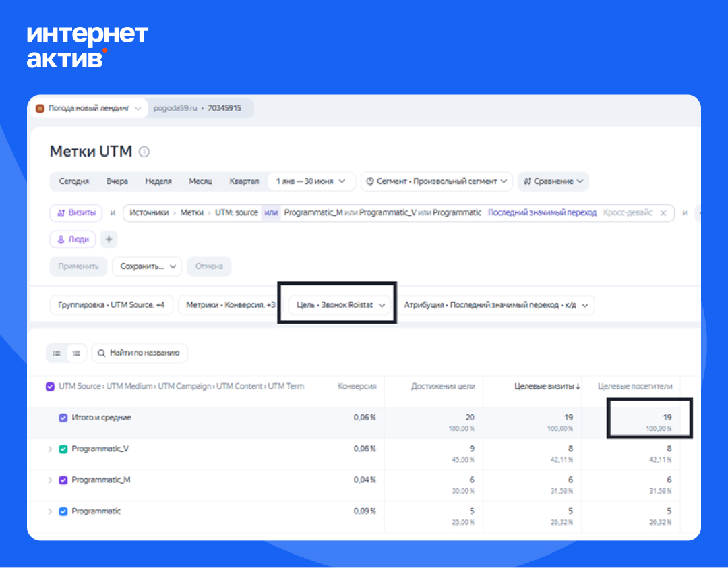Click the Итого и средние row label
Screen dimensions: 728x568
tap(101, 418)
